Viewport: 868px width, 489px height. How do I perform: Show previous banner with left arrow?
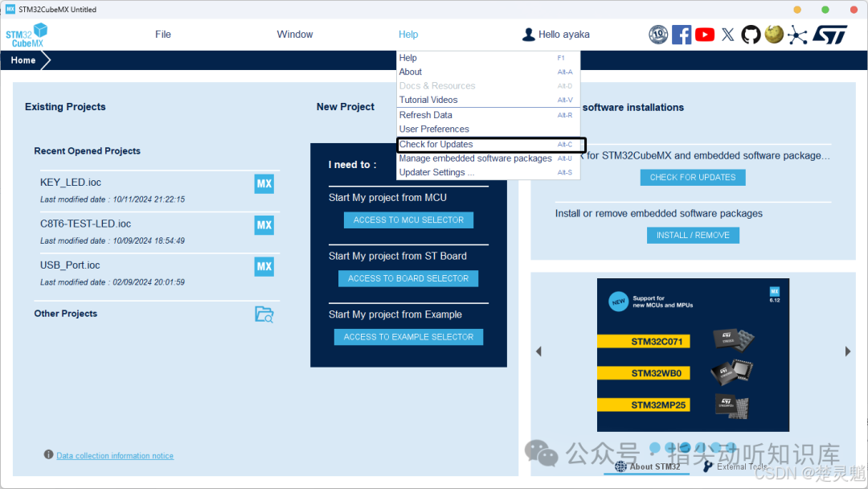click(x=538, y=351)
